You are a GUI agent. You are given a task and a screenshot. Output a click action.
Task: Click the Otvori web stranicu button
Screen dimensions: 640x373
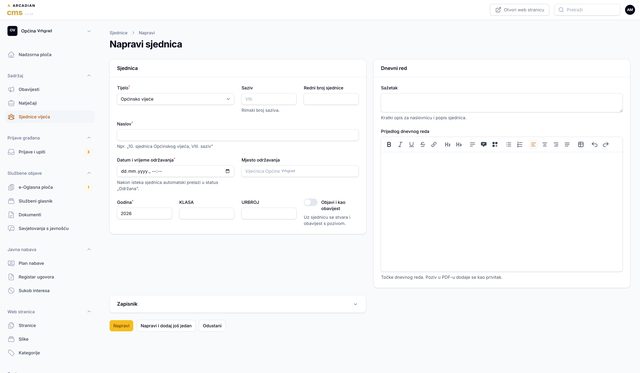[520, 10]
